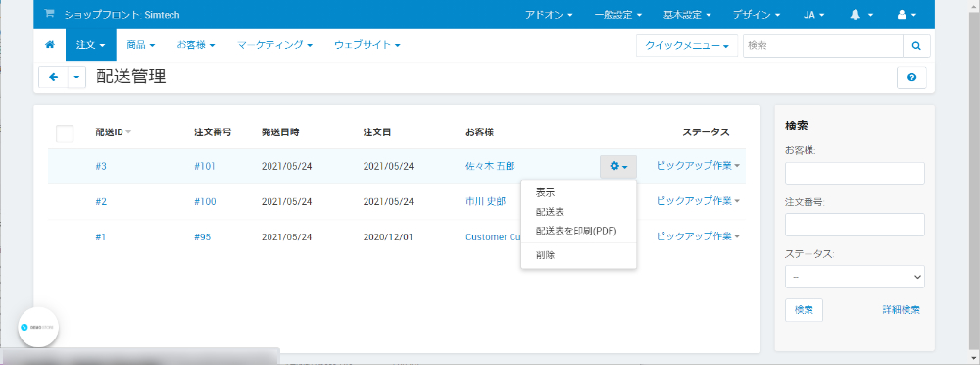Open the クイックメニュー dropdown

coord(687,46)
